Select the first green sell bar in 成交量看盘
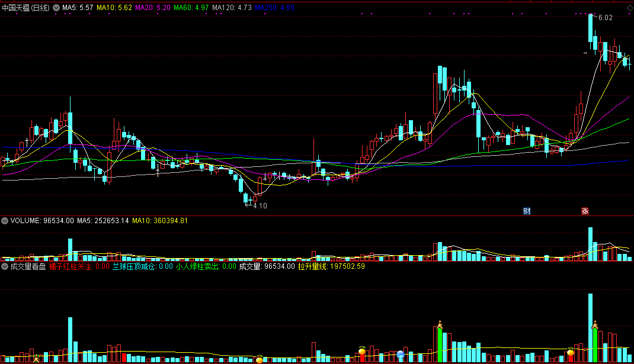The image size is (634, 364). 440,346
